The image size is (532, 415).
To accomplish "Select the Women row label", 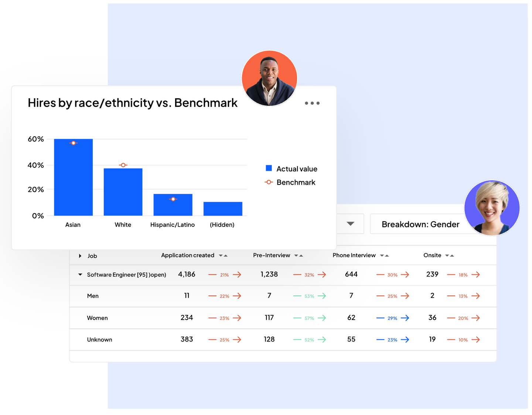I will point(98,318).
